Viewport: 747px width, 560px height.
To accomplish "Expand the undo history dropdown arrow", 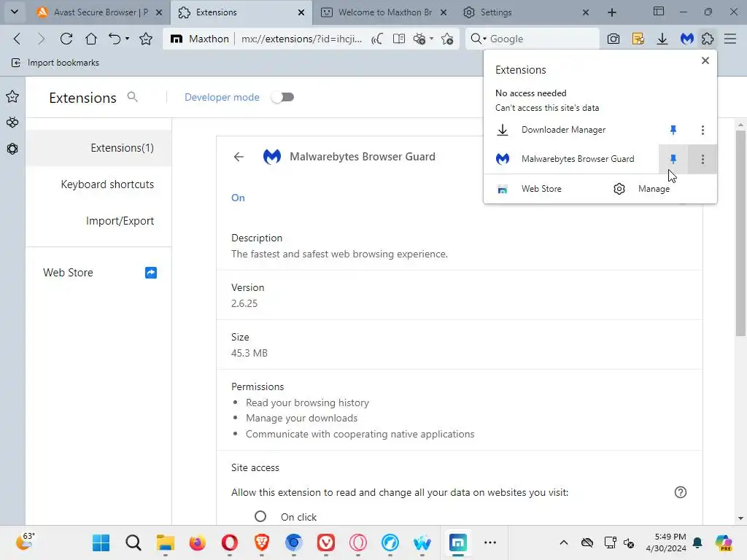I will pos(127,39).
